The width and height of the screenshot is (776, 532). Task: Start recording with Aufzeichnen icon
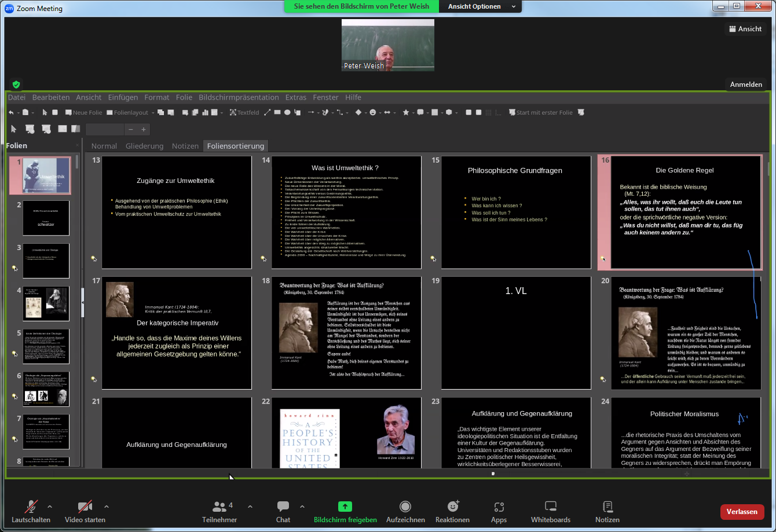click(x=405, y=507)
